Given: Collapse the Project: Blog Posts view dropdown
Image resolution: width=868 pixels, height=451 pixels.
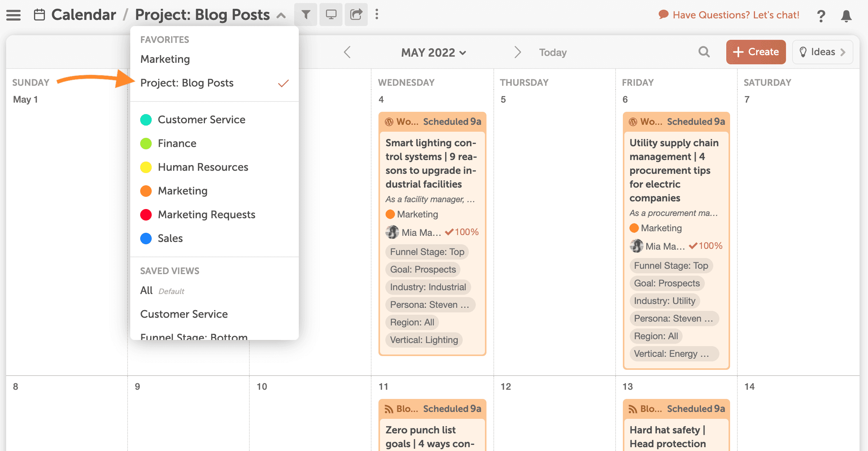Looking at the screenshot, I should pyautogui.click(x=281, y=16).
